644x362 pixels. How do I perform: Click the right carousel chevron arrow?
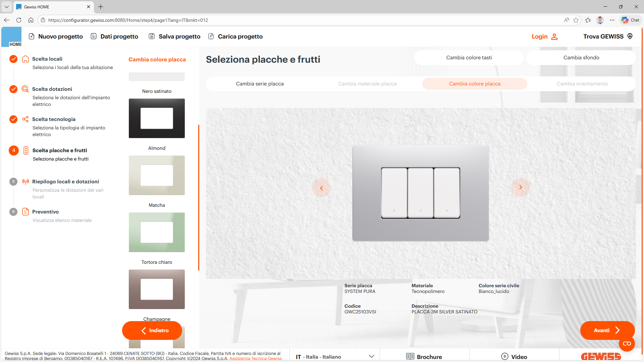click(520, 187)
